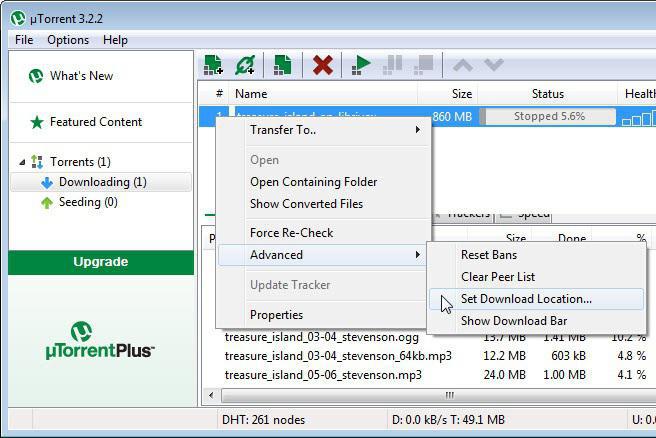
Task: Click the Pause torrent toolbar icon
Action: click(x=392, y=65)
